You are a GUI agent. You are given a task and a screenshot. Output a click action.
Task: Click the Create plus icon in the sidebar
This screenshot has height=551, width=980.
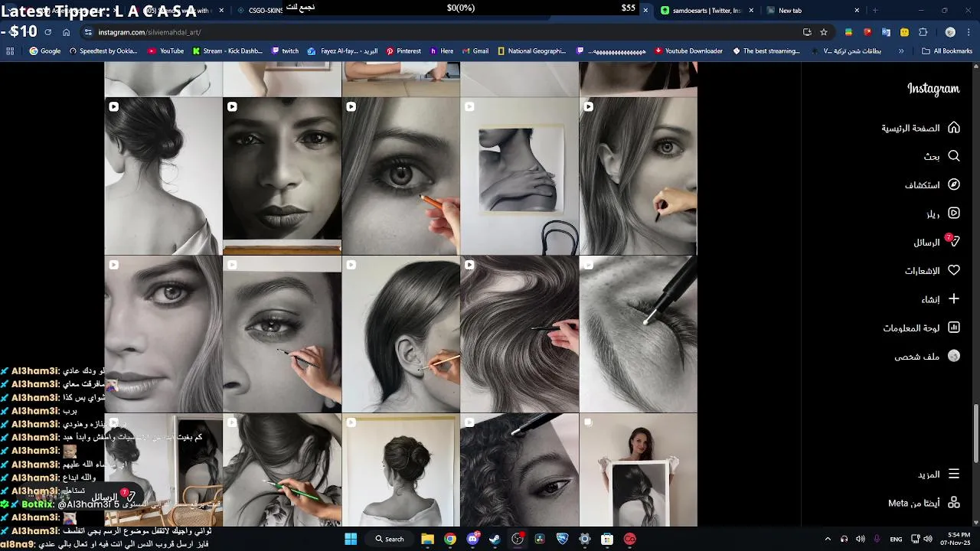[x=953, y=299]
